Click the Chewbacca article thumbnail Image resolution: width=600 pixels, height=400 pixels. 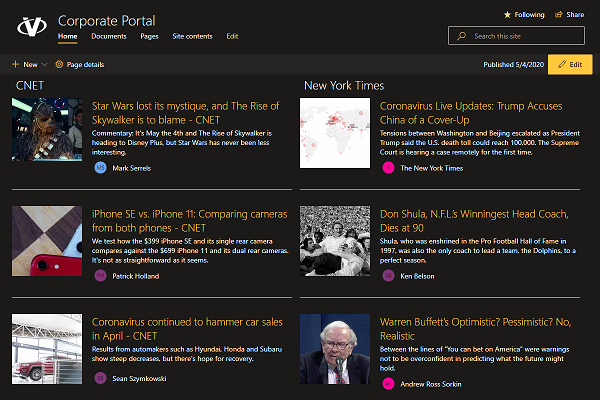(47, 129)
